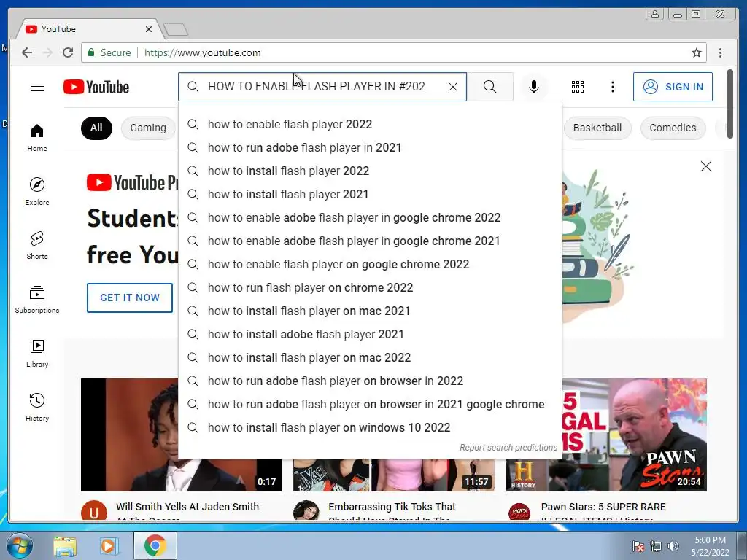Open Shorts in the sidebar

click(x=37, y=245)
